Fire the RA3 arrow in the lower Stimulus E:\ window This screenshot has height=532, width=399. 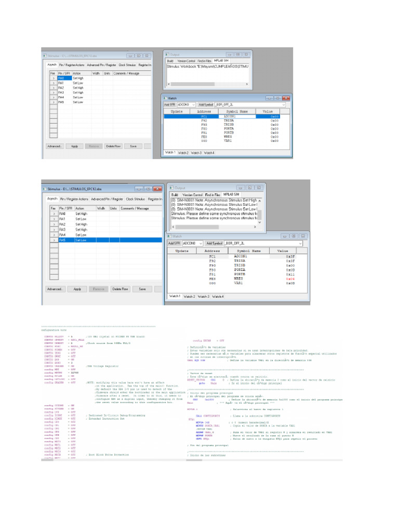(x=54, y=229)
